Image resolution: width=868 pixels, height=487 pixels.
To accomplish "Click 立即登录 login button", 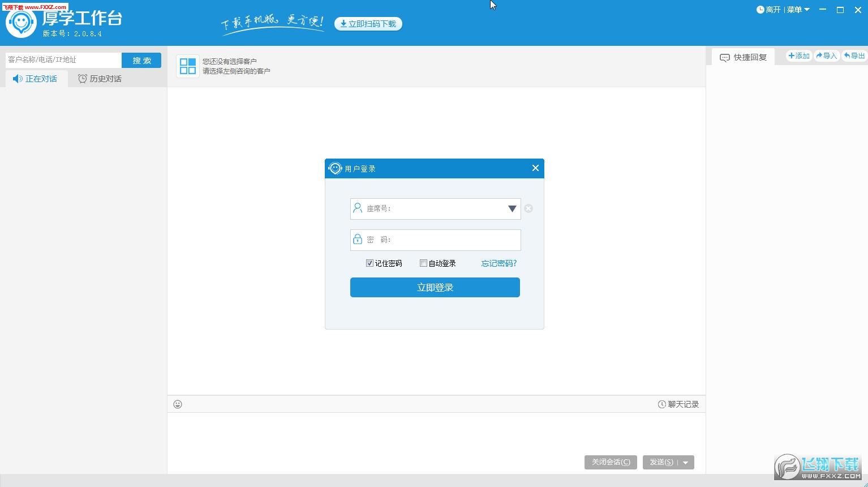I will (x=435, y=288).
